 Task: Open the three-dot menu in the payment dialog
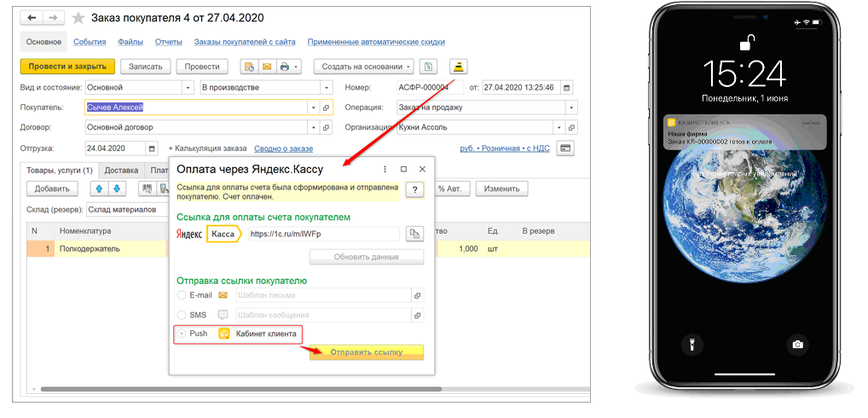[385, 169]
